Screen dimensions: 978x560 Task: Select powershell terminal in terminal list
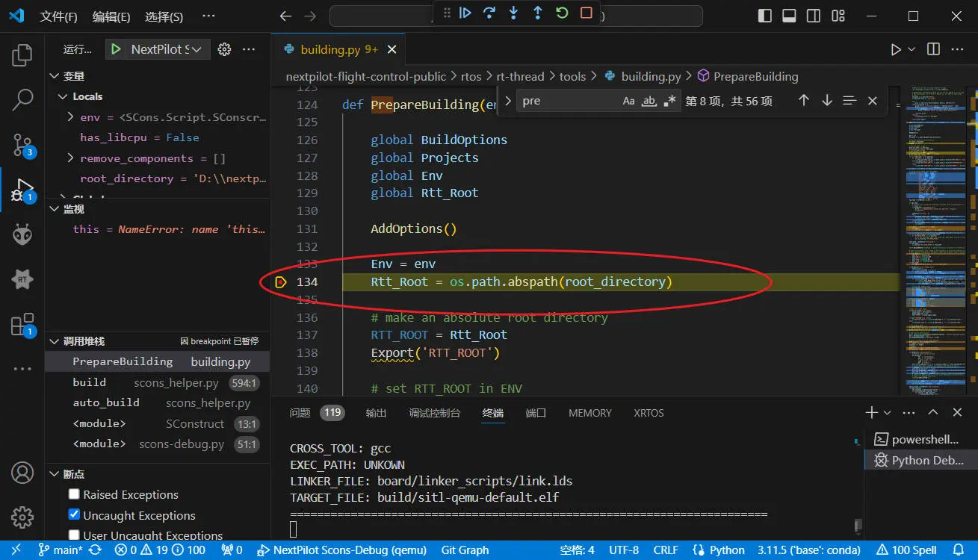[920, 439]
